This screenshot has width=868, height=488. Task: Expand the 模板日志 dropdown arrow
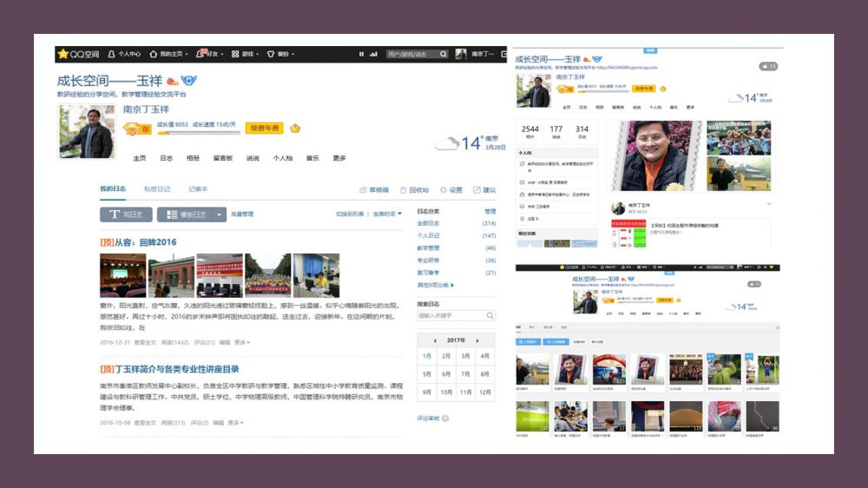click(x=220, y=214)
